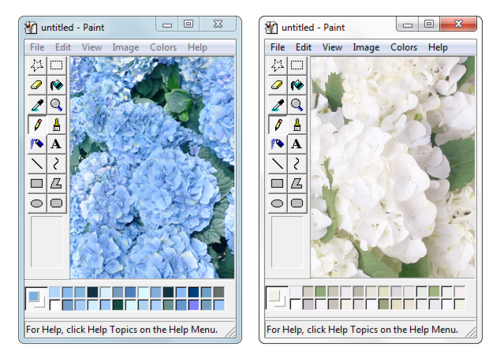Select the Airbrush tool in the right Paint window

(x=277, y=144)
